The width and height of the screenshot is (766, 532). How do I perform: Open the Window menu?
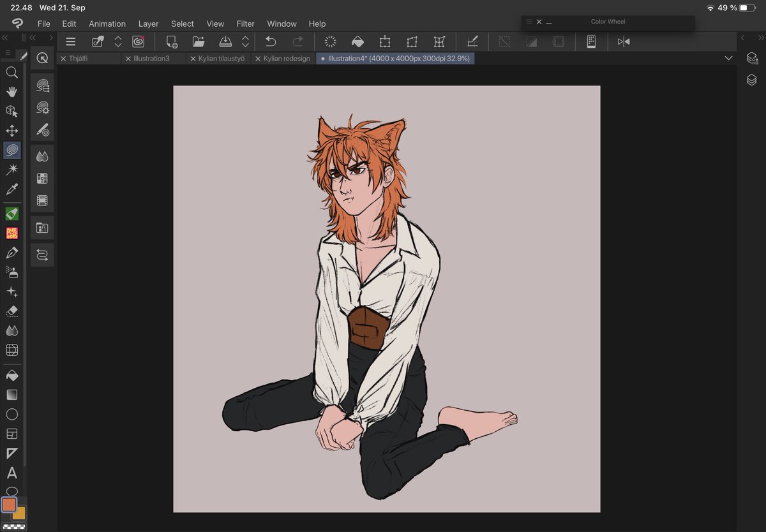coord(282,24)
